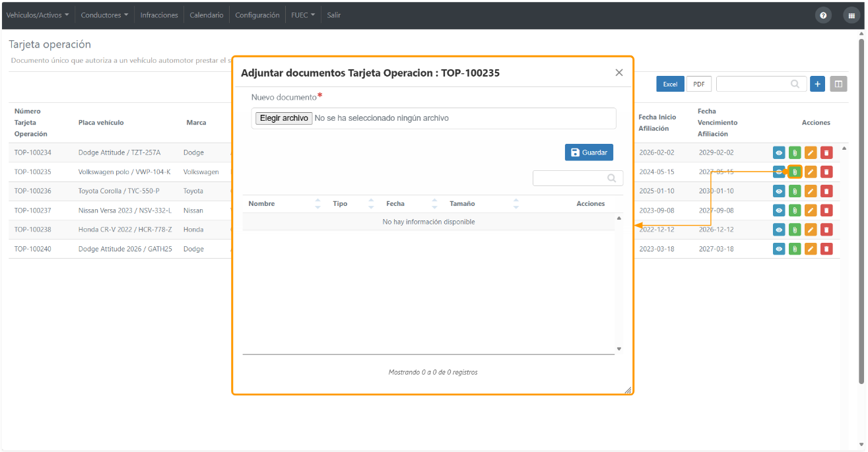Open the help question mark icon
The width and height of the screenshot is (868, 452).
tap(823, 15)
